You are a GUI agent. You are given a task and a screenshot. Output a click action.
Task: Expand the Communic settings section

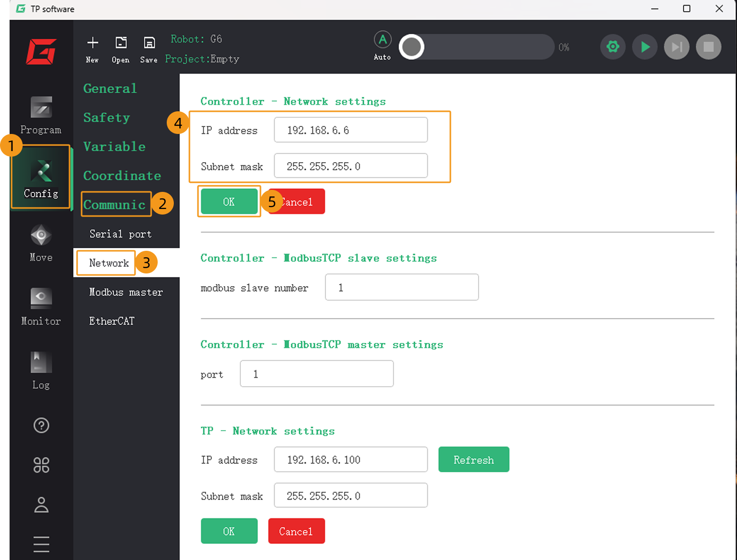pos(115,204)
